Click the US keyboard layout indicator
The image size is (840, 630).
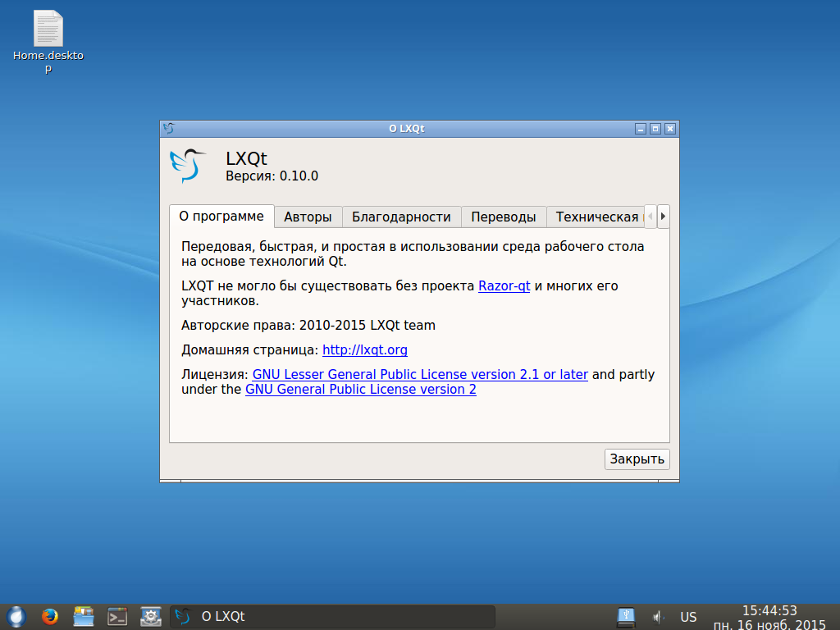688,618
